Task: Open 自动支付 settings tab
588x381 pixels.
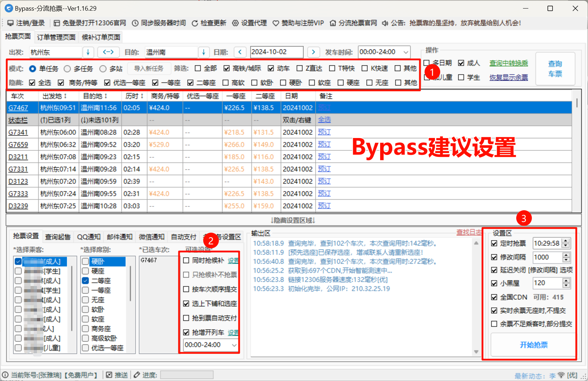Action: click(183, 237)
